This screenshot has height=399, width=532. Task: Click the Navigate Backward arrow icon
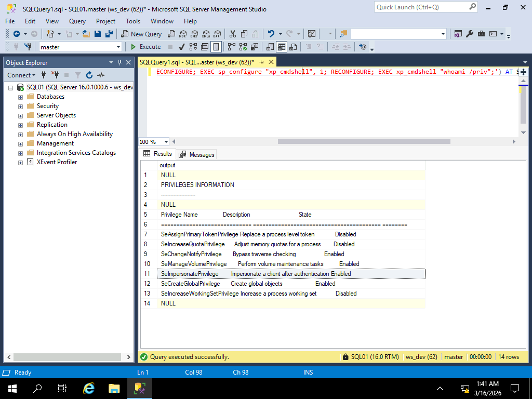[x=16, y=34]
